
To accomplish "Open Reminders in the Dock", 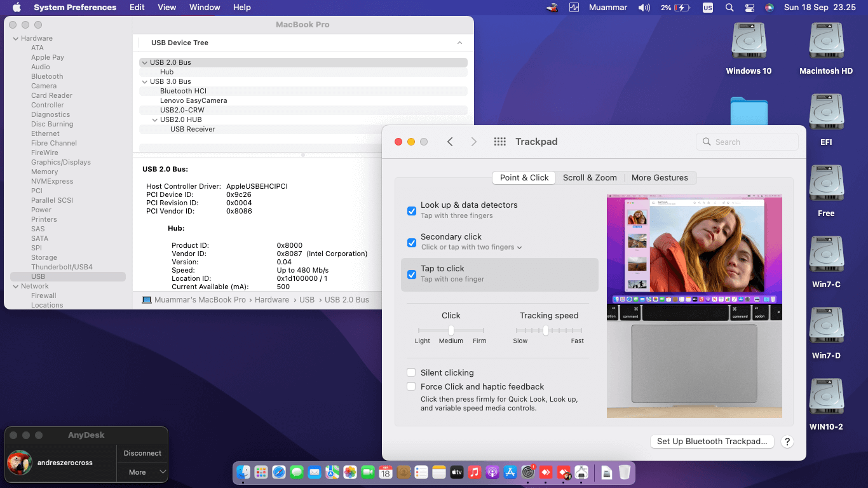I will 421,472.
